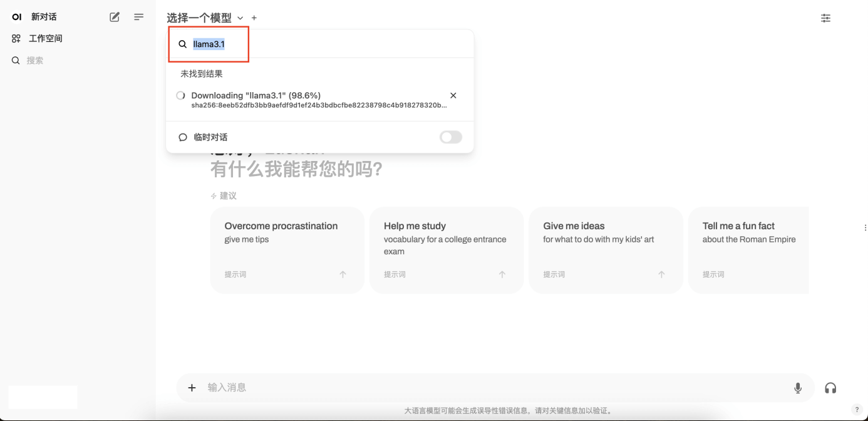Activate voice input with the microphone icon
Viewport: 868px width, 421px height.
click(x=798, y=387)
